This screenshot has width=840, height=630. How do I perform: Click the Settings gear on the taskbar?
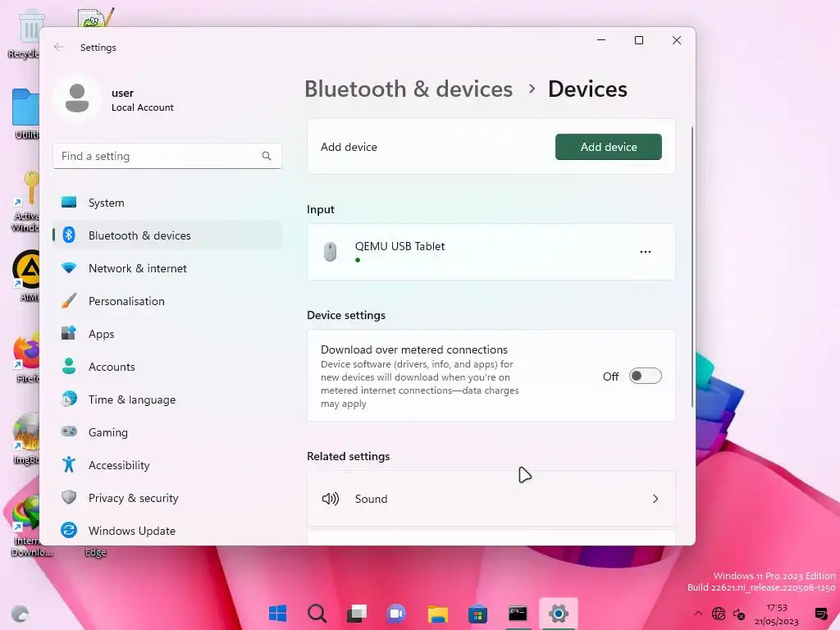pos(558,614)
